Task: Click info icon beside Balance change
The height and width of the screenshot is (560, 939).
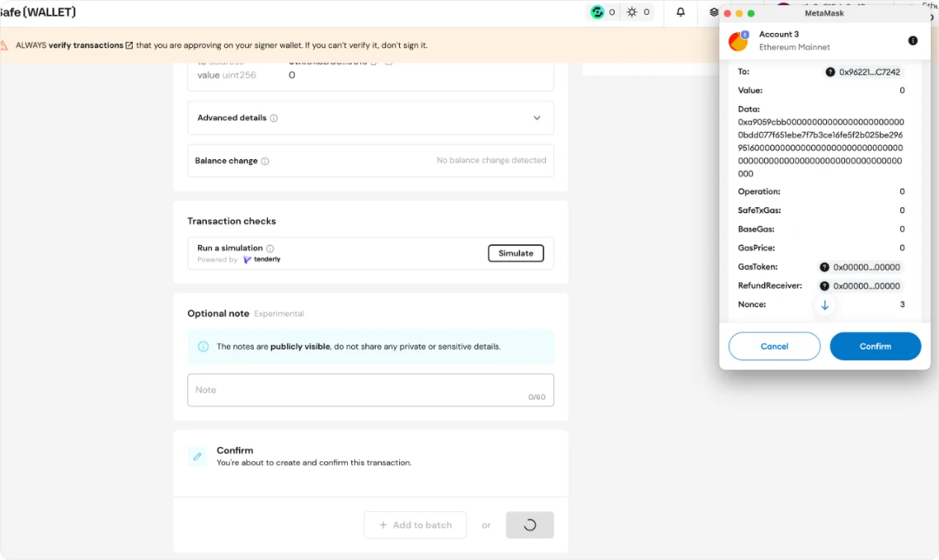Action: click(265, 161)
